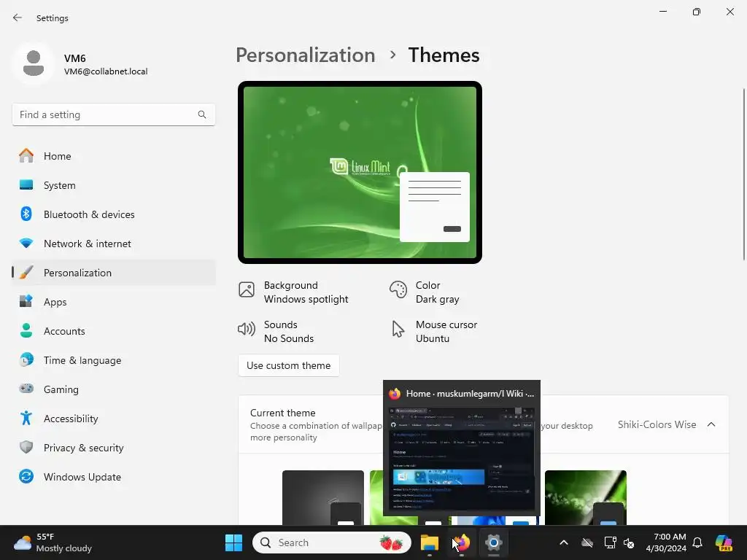Open Mouse cursor Ubuntu setting
This screenshot has height=560, width=747.
point(434,332)
